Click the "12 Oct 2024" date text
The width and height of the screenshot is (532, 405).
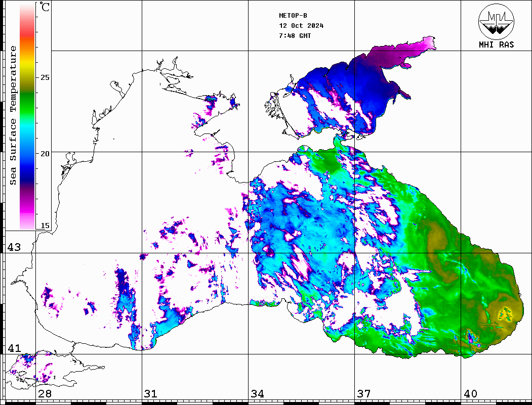pyautogui.click(x=301, y=26)
